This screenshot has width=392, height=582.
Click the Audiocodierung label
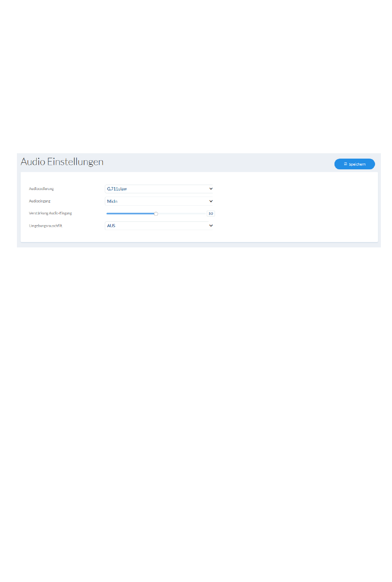[41, 189]
